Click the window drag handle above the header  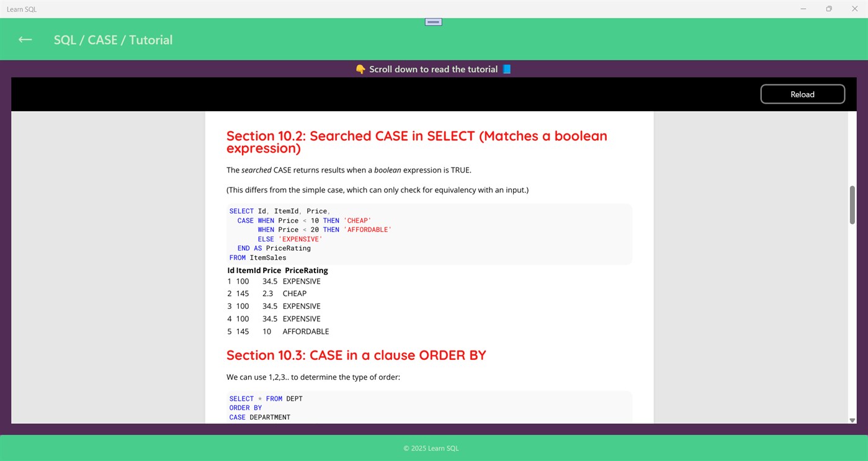point(432,21)
